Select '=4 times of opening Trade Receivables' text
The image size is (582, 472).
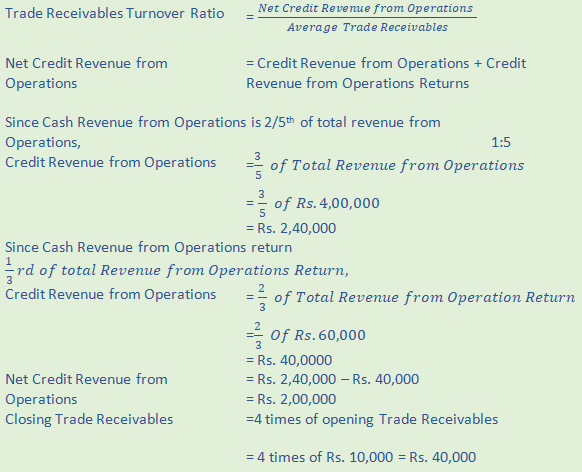coord(372,419)
